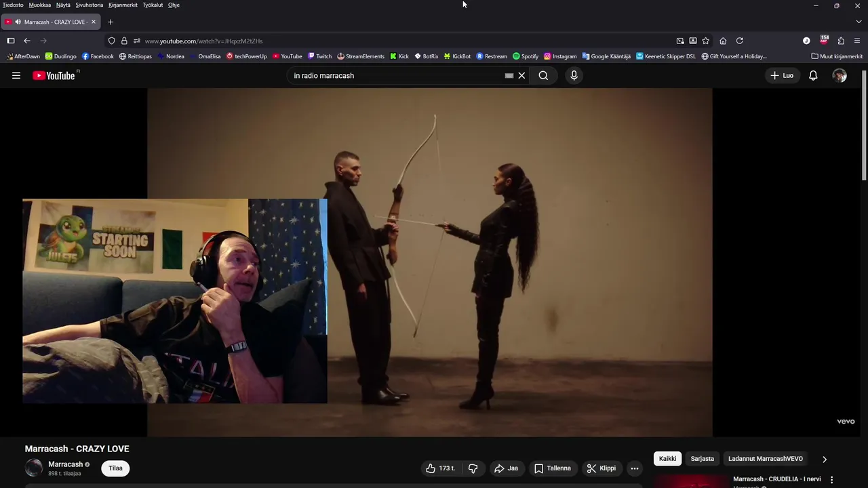Open the StreamElements bookmark

coord(361,56)
